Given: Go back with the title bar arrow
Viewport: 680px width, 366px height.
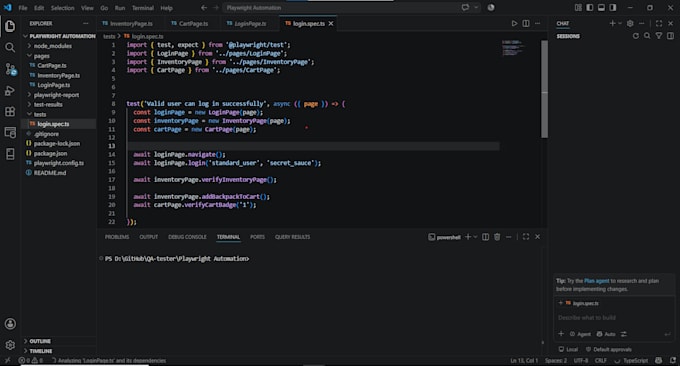Looking at the screenshot, I should click(204, 8).
